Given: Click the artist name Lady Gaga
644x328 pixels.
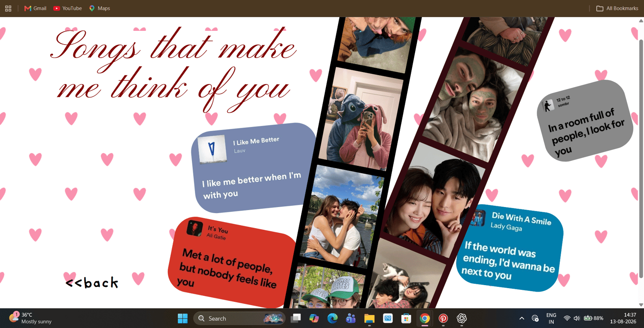Looking at the screenshot, I should (506, 226).
